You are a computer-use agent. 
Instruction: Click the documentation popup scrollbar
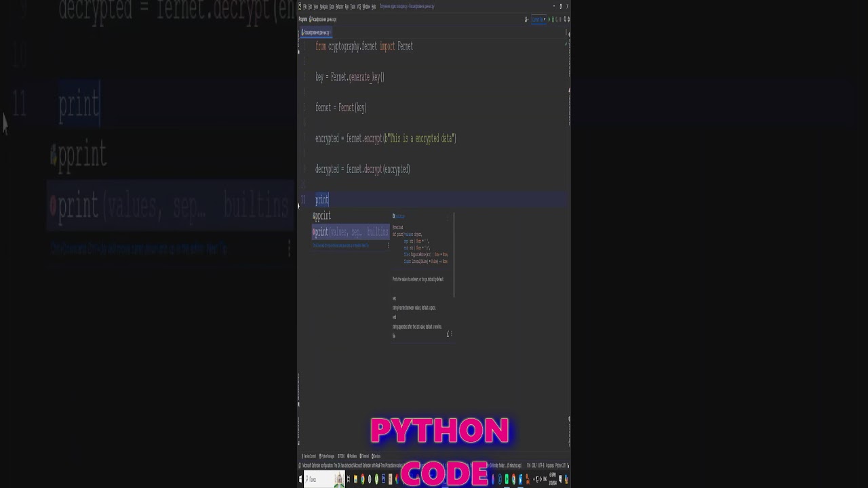454,254
